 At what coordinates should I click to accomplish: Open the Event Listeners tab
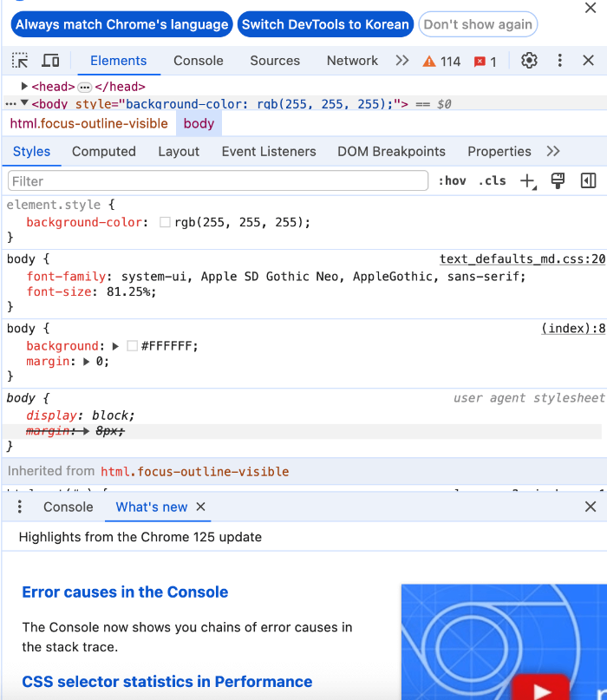click(269, 151)
